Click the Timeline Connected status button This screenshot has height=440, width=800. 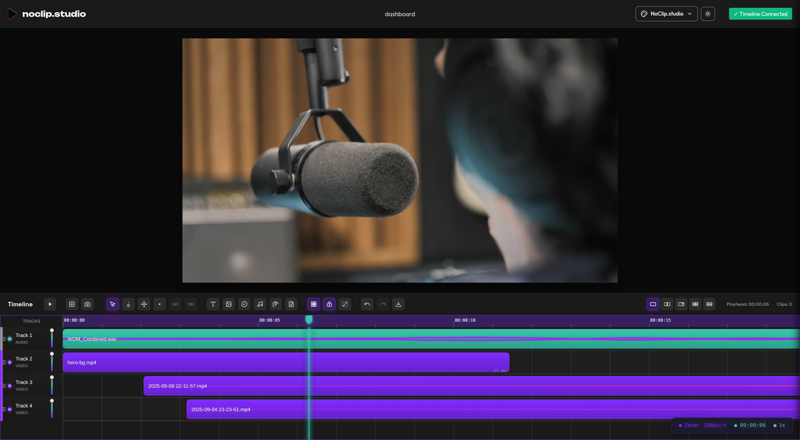point(760,14)
